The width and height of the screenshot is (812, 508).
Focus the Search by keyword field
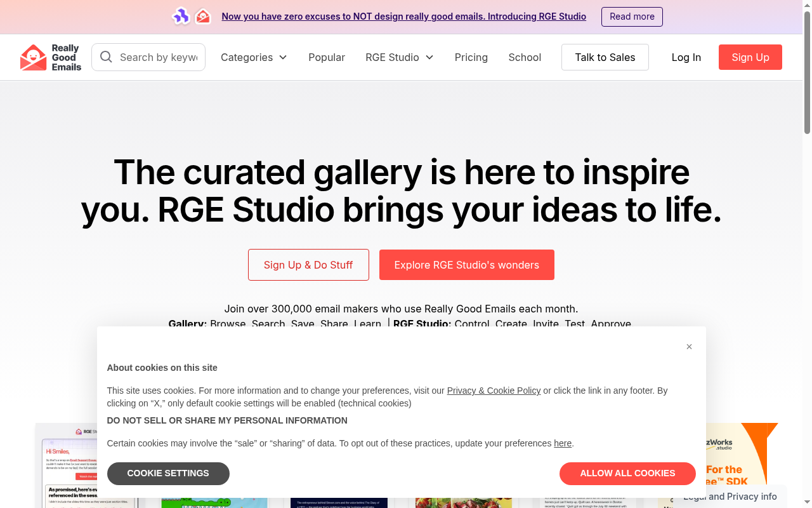[148, 57]
